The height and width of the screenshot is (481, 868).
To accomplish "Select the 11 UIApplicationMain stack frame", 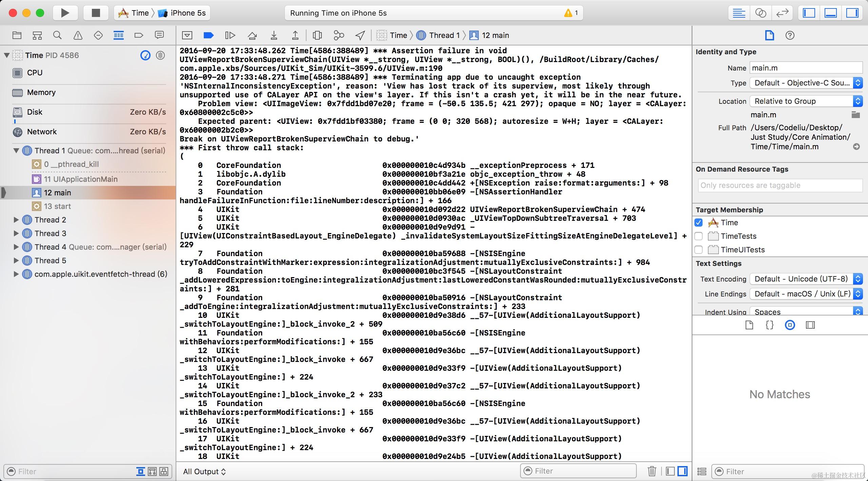I will tap(81, 179).
